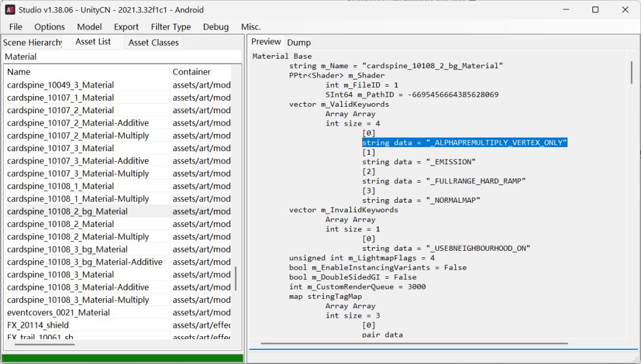The height and width of the screenshot is (364, 641).
Task: Select cardspine_10107_1_Material row
Action: point(118,98)
